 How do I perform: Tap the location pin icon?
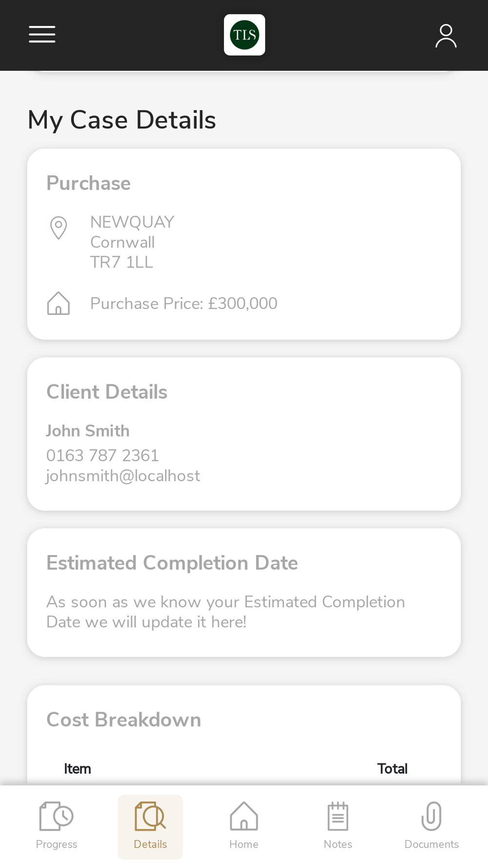pos(59,227)
